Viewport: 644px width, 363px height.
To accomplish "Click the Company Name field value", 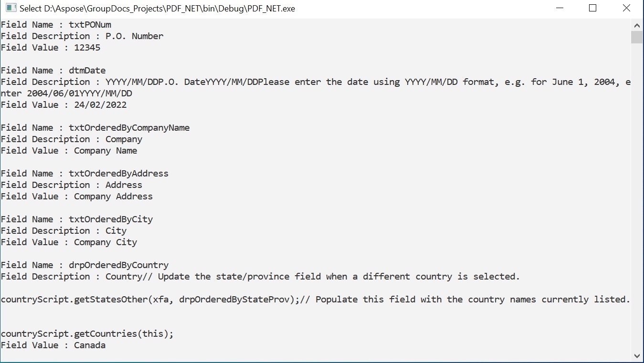I will 105,150.
